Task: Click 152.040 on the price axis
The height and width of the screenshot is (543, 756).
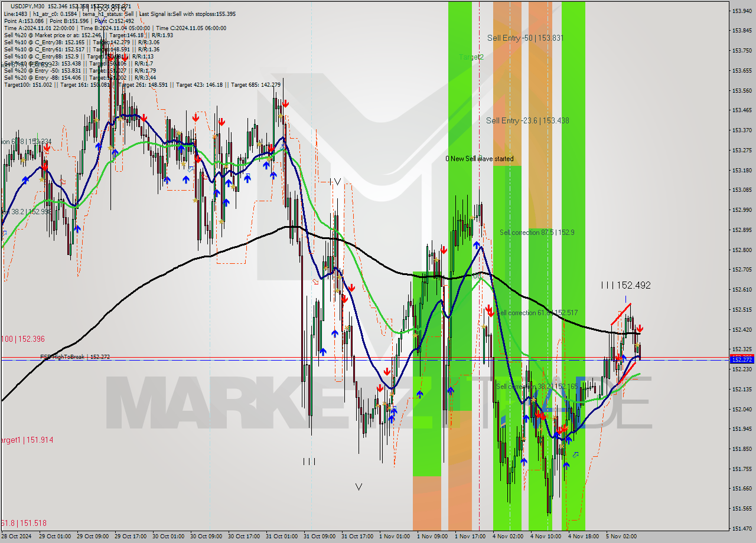Action: tap(742, 409)
